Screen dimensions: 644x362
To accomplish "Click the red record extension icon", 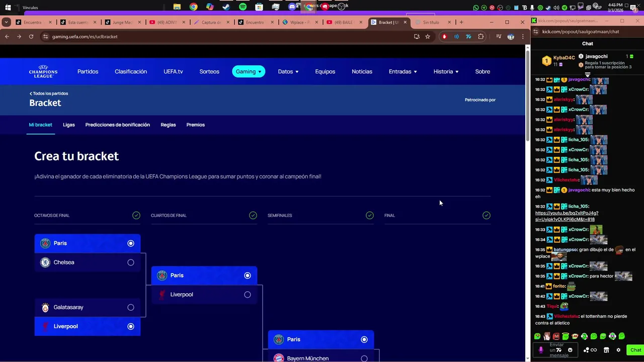I will (444, 36).
